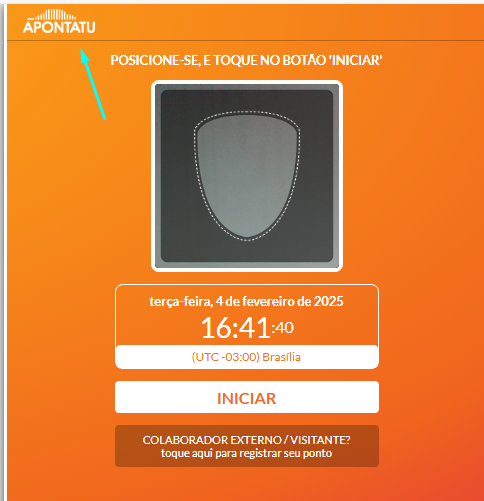Viewport: 484px width, 501px height.
Task: Click the date 'terça-feira, 4 de fevereiro de 2025'
Action: click(x=246, y=301)
